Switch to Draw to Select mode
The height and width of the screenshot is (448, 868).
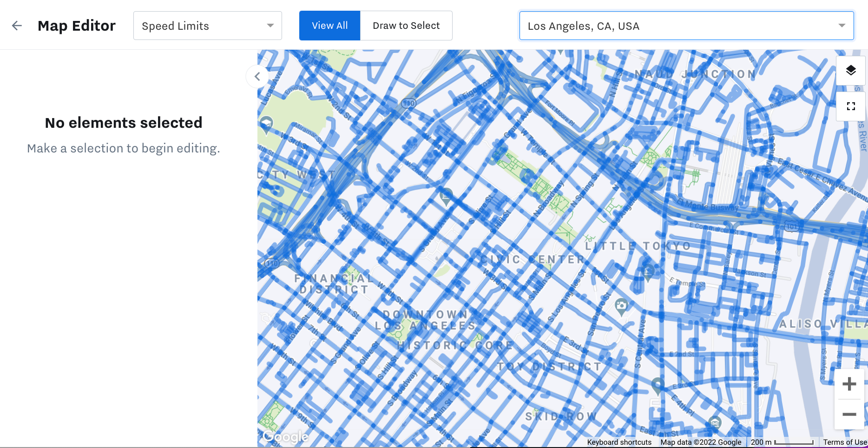pos(406,26)
